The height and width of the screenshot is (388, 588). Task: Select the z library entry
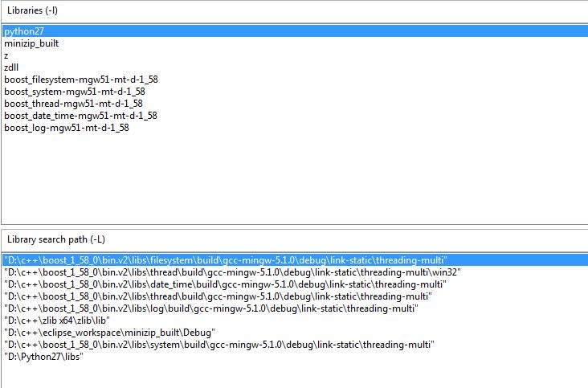(x=6, y=56)
